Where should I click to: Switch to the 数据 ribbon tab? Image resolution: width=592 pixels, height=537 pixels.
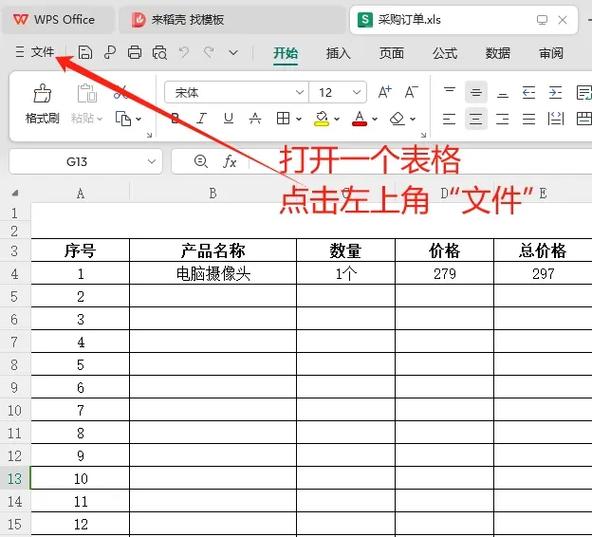click(x=498, y=53)
